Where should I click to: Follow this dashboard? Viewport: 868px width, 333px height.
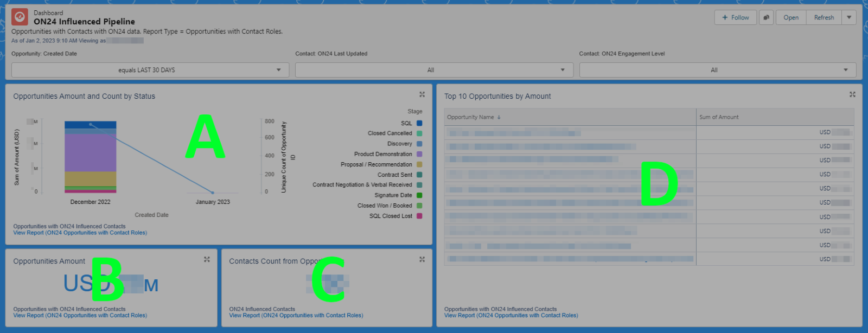tap(736, 17)
